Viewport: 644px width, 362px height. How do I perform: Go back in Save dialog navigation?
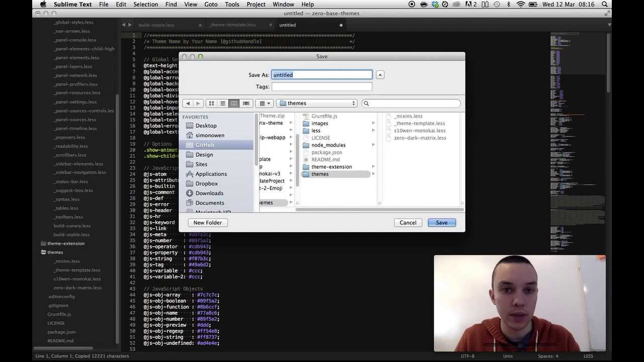click(x=188, y=104)
